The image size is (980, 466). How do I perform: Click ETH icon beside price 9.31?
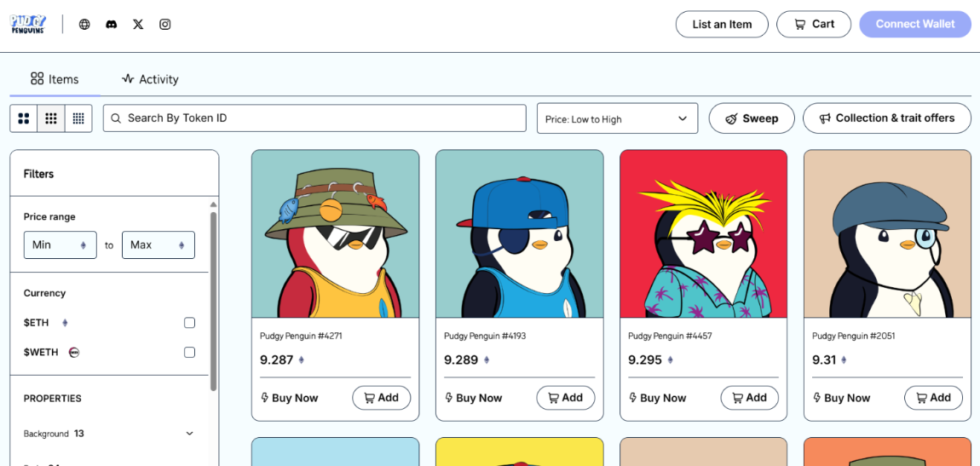844,360
